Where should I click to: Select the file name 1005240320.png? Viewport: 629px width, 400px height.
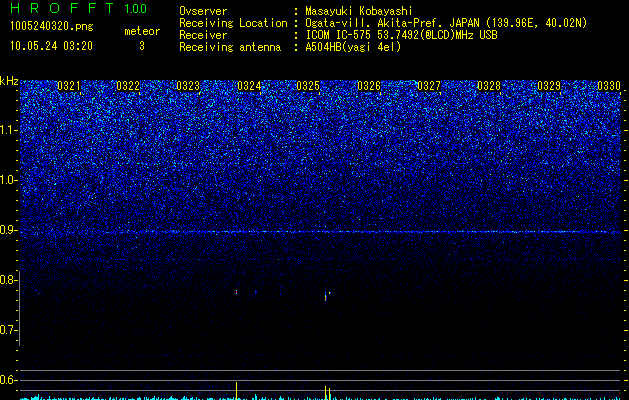[52, 27]
